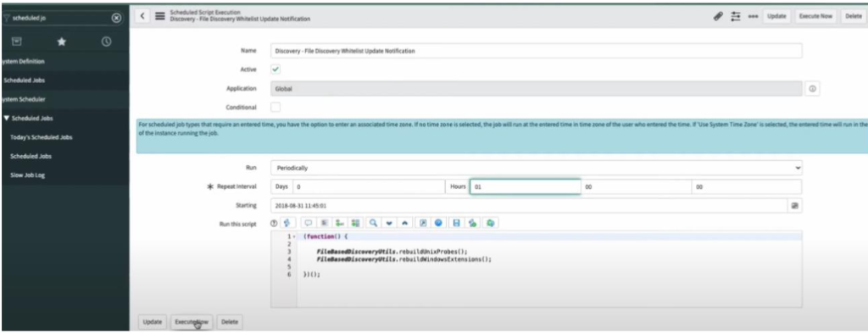Open Slow Job Log module
This screenshot has height=333, width=868.
(x=27, y=175)
